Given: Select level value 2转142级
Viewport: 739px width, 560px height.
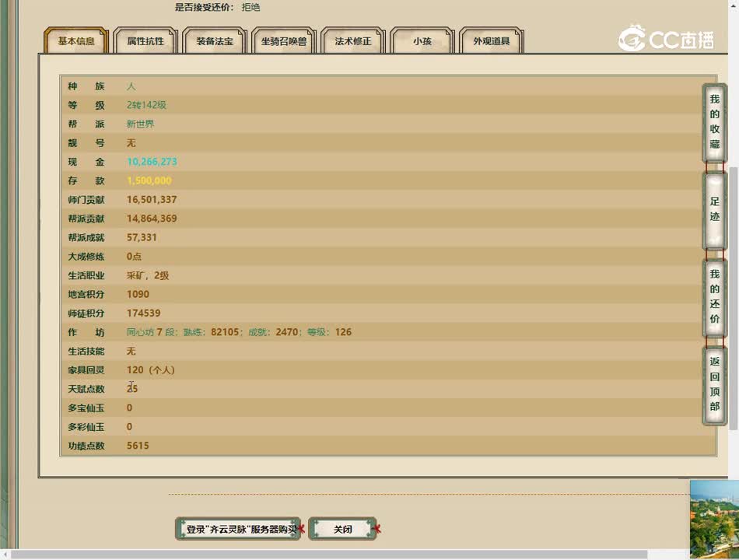Looking at the screenshot, I should coord(146,105).
